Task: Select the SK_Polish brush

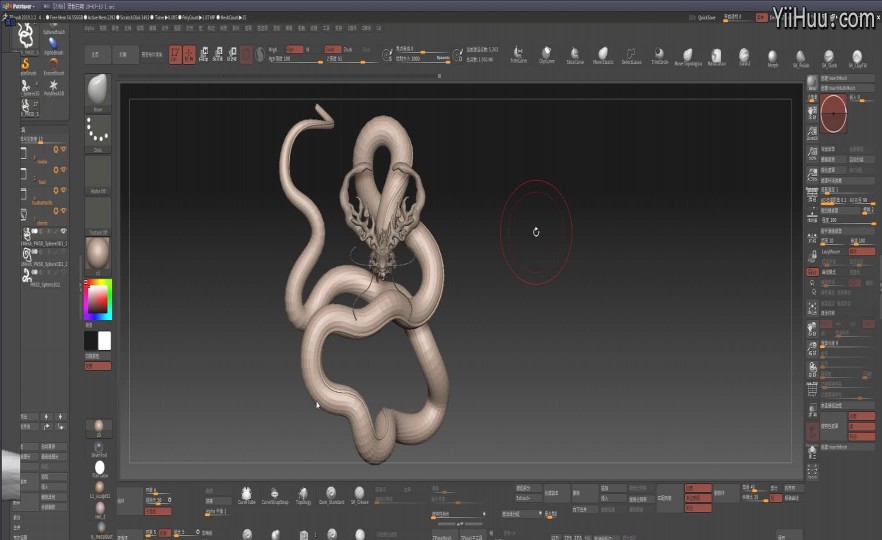Action: tap(800, 57)
